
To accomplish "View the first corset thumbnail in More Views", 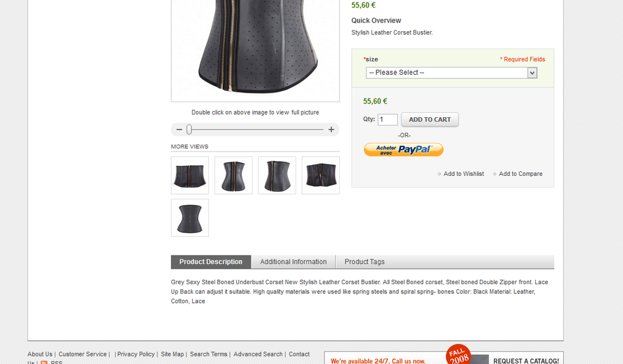I will coord(190,175).
